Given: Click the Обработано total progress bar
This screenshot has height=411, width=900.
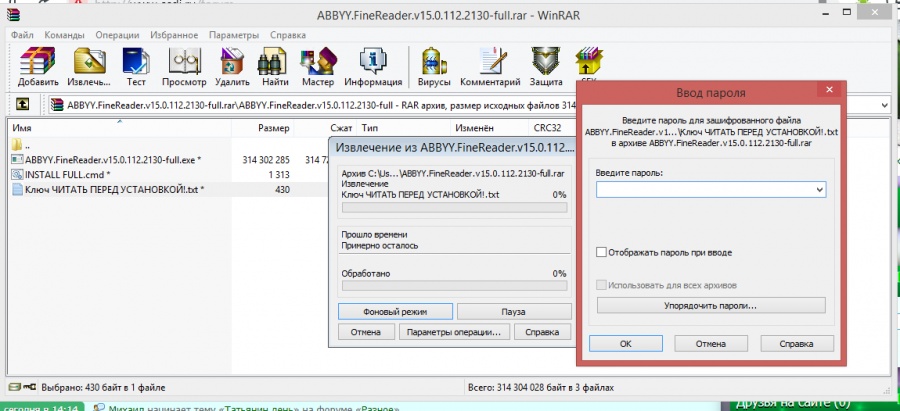Looking at the screenshot, I should point(454,286).
